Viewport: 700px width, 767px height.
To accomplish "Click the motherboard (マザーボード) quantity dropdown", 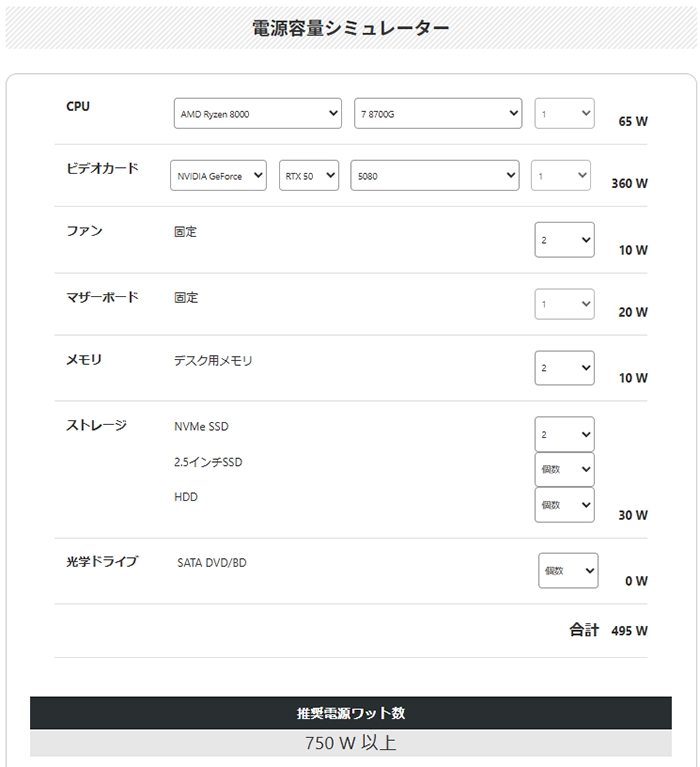I will [x=564, y=305].
